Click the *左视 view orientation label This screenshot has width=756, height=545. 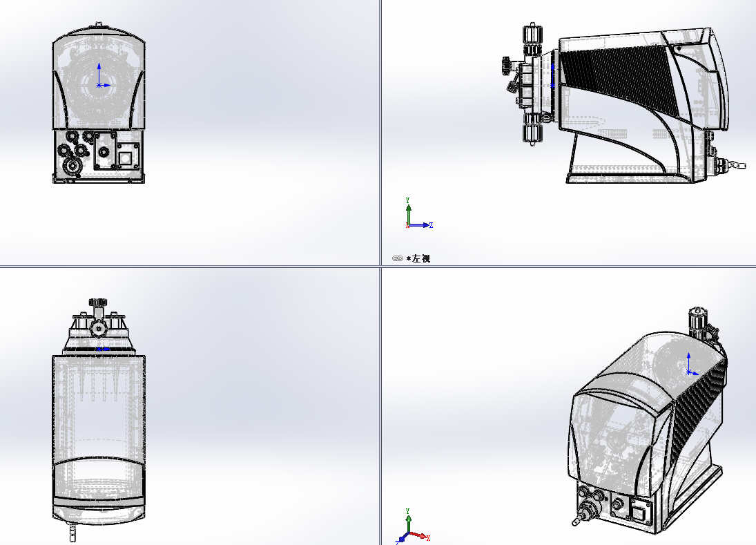click(x=418, y=258)
